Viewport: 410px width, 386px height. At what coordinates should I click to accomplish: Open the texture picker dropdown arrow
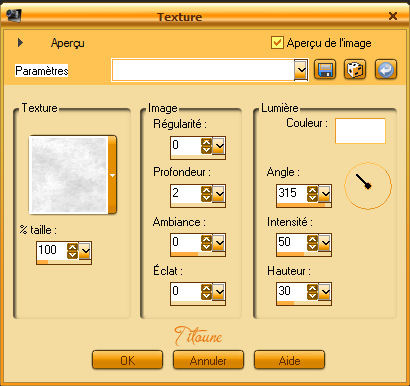(112, 175)
